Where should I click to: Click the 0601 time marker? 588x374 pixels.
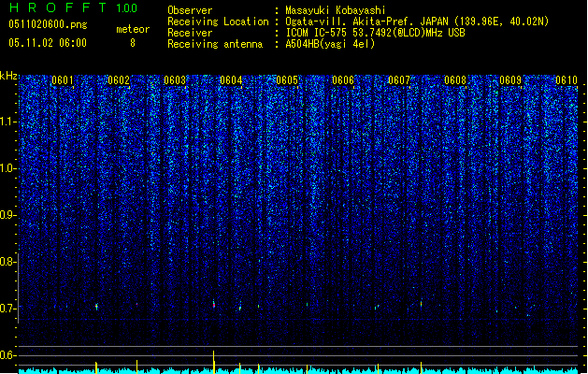63,80
